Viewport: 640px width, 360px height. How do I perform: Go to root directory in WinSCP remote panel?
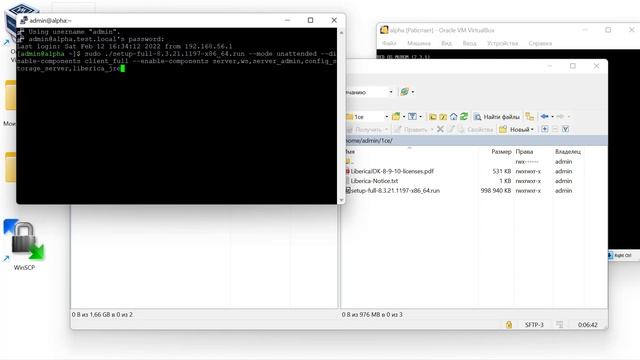pyautogui.click(x=443, y=117)
